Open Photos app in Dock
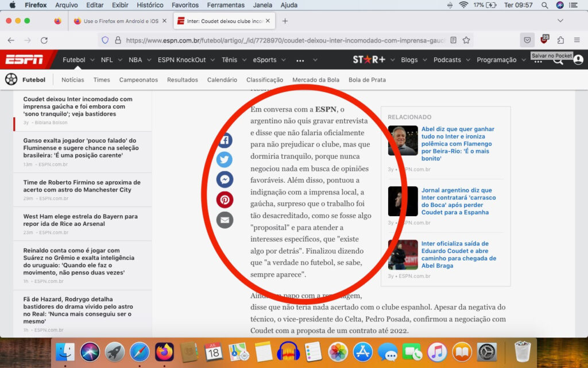The image size is (588, 368). [x=338, y=352]
